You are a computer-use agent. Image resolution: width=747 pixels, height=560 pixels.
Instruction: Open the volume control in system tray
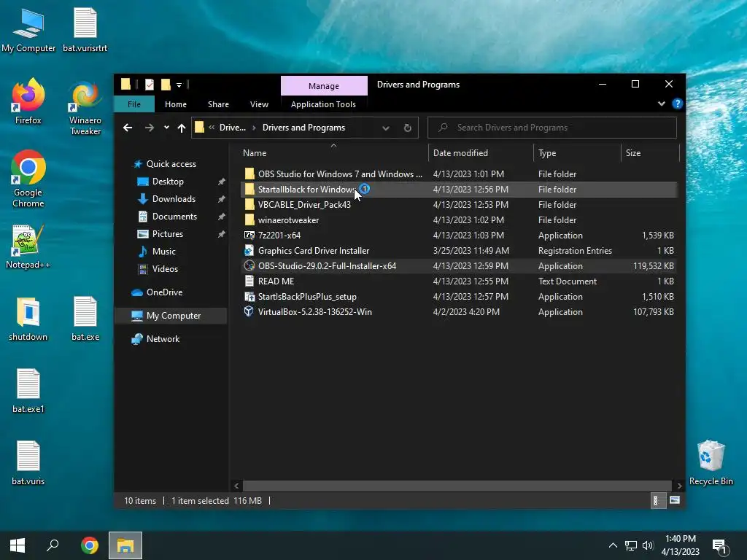pyautogui.click(x=648, y=545)
